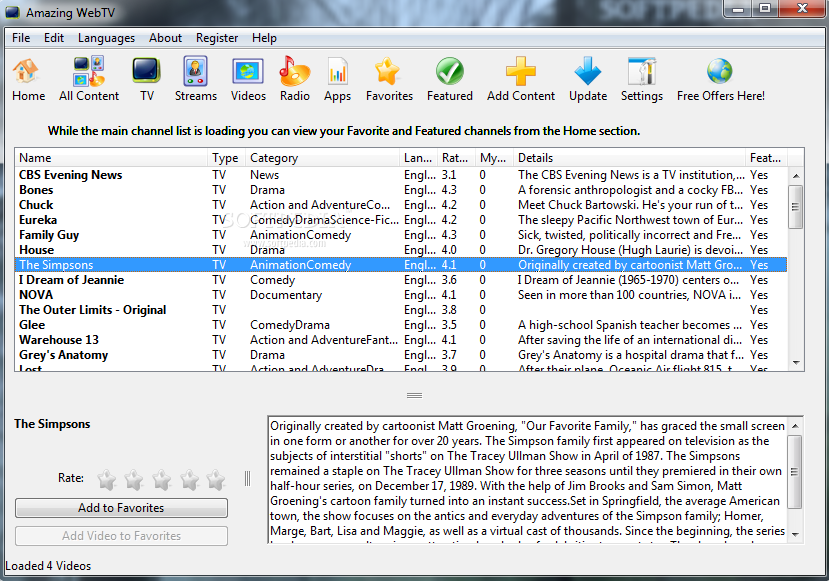Image resolution: width=829 pixels, height=581 pixels.
Task: Open the File menu
Action: (21, 38)
